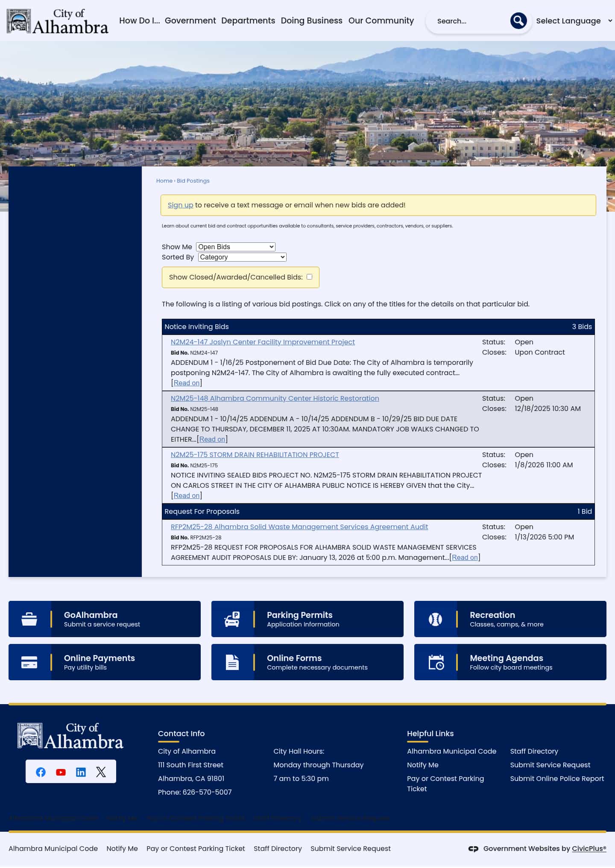Screen dimensions: 615x868
Task: Open the LinkedIn social icon
Action: 81,772
